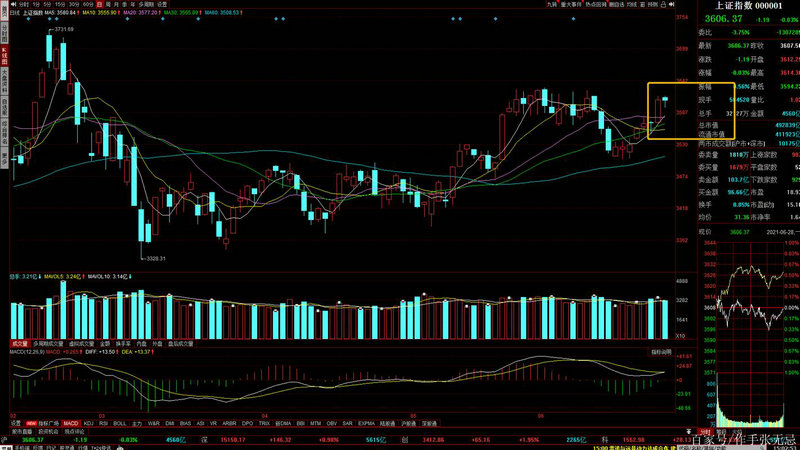
Task: Click the RSI indicator button
Action: point(103,423)
